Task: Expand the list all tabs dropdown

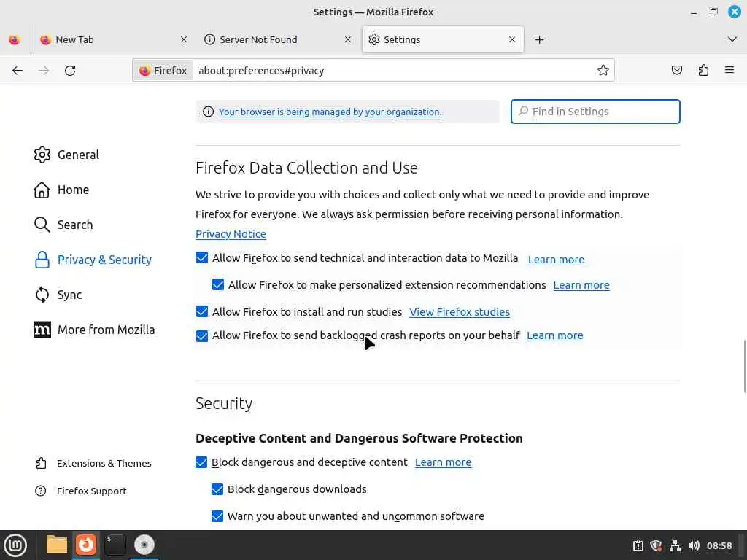Action: [x=732, y=39]
